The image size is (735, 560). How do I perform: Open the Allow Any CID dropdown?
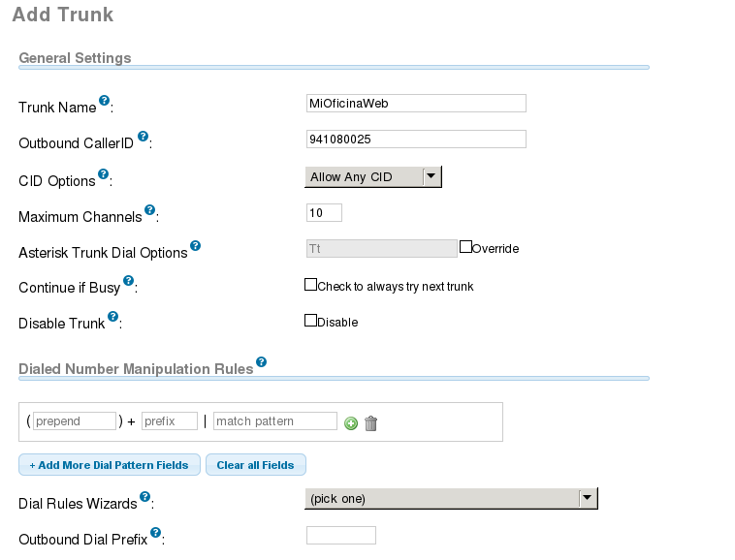tap(373, 176)
